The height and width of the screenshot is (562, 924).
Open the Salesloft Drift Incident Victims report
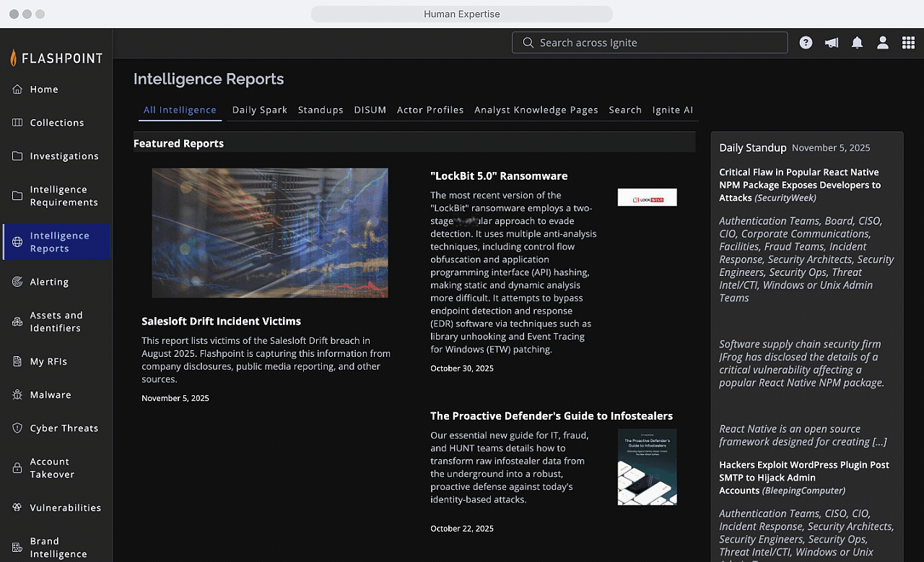click(221, 321)
